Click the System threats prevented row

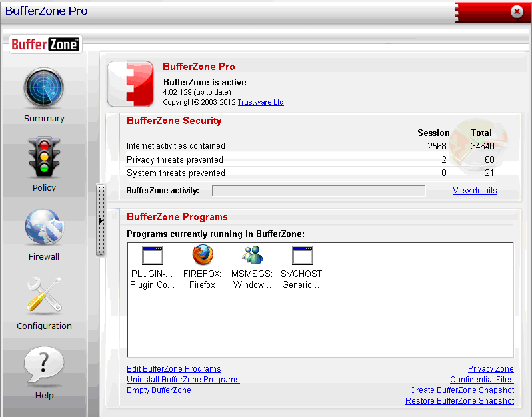click(x=311, y=173)
